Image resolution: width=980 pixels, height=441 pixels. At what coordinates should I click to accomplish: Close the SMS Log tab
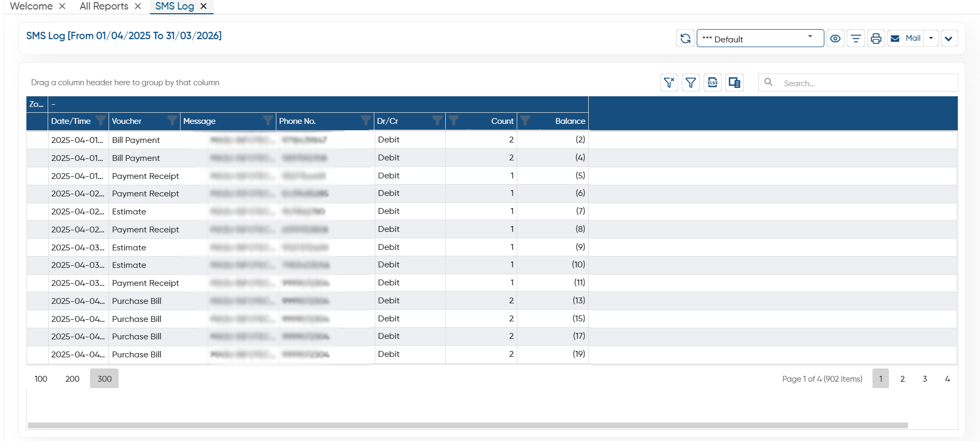(203, 6)
